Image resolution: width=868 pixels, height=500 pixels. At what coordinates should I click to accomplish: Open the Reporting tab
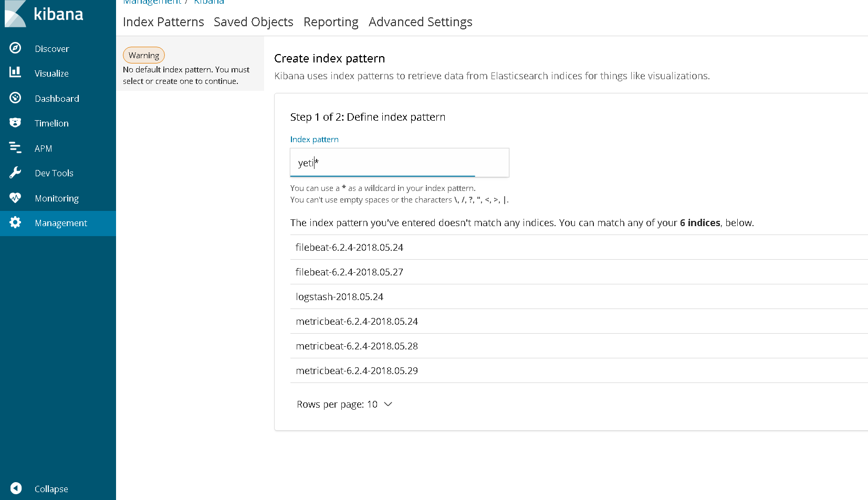point(331,22)
